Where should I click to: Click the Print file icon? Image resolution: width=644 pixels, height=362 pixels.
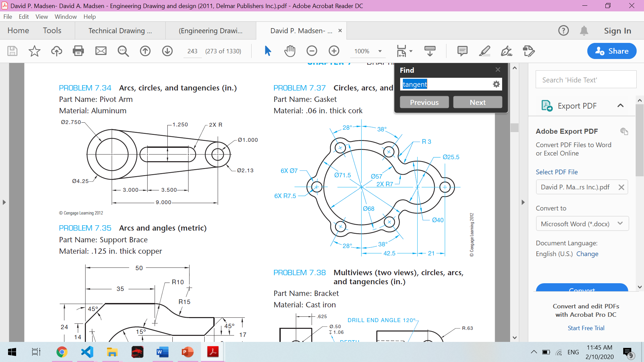coord(78,51)
